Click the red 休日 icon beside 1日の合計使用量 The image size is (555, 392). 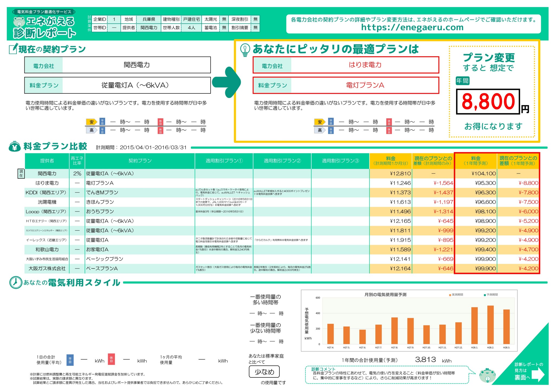tap(111, 359)
